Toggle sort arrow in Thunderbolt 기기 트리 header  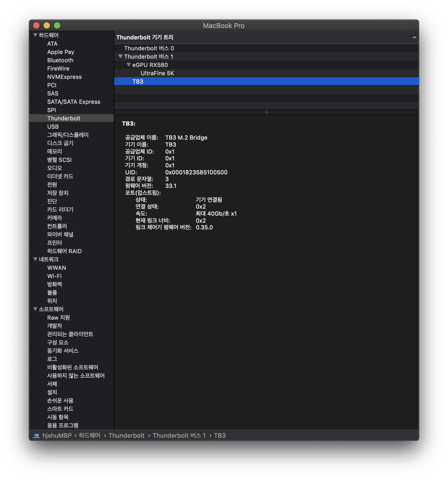[x=415, y=37]
